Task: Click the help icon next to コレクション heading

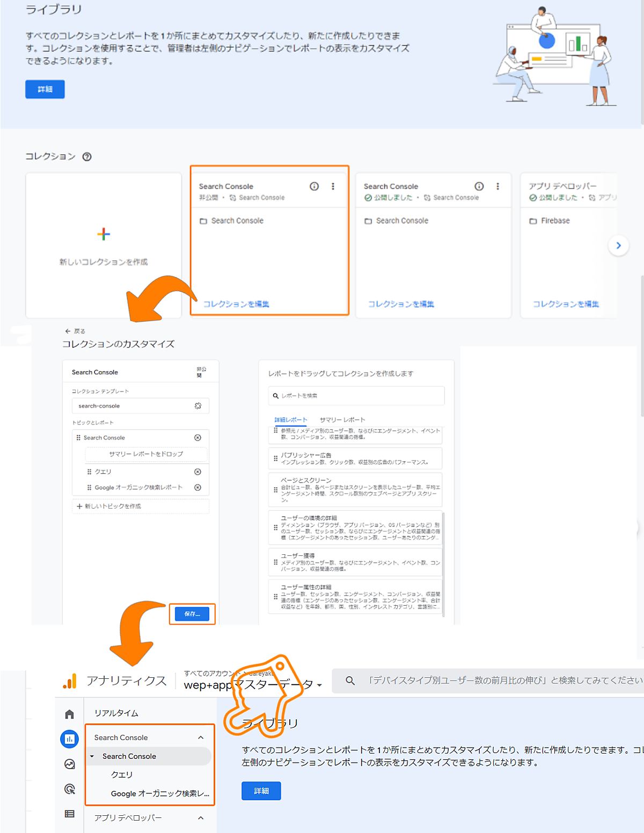Action: tap(87, 157)
